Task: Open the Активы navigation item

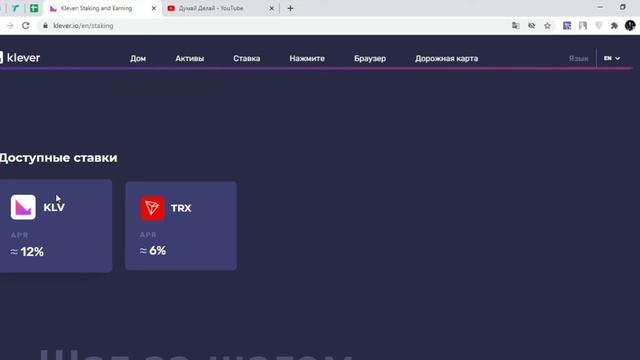Action: [x=189, y=58]
